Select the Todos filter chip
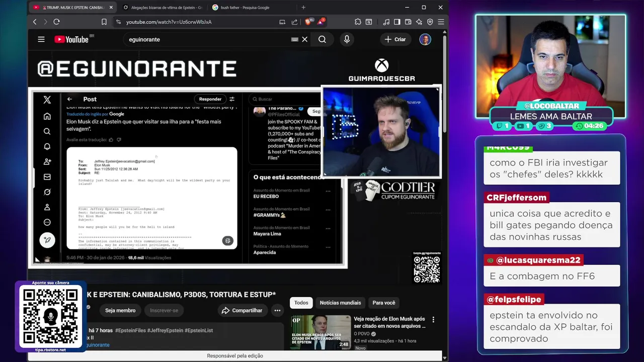Viewport: 644px width, 362px height. pos(301,303)
